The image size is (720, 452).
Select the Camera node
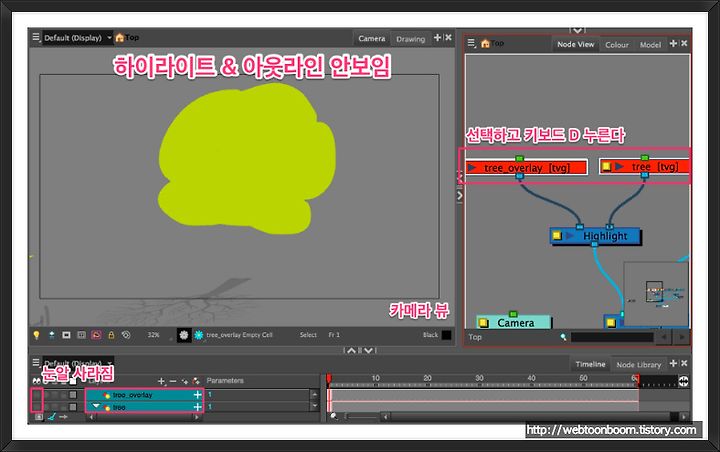point(513,322)
